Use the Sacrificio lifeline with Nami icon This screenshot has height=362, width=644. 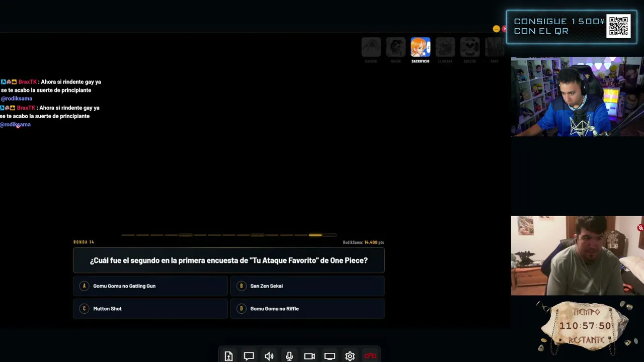(x=420, y=47)
